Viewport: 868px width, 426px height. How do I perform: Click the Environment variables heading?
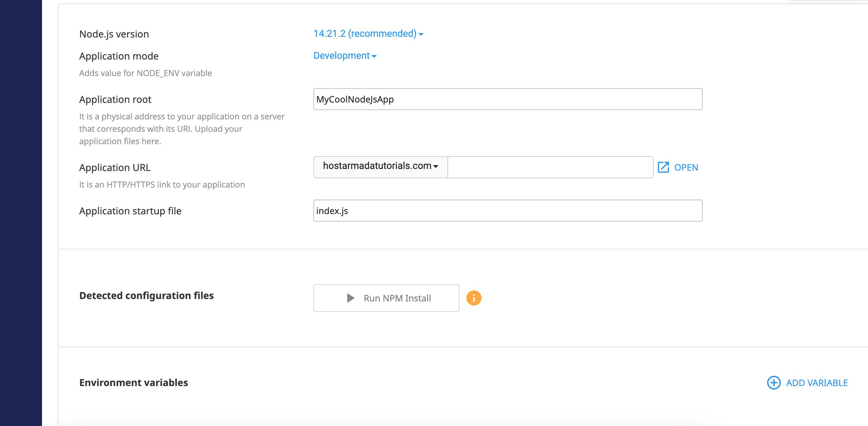click(x=134, y=383)
